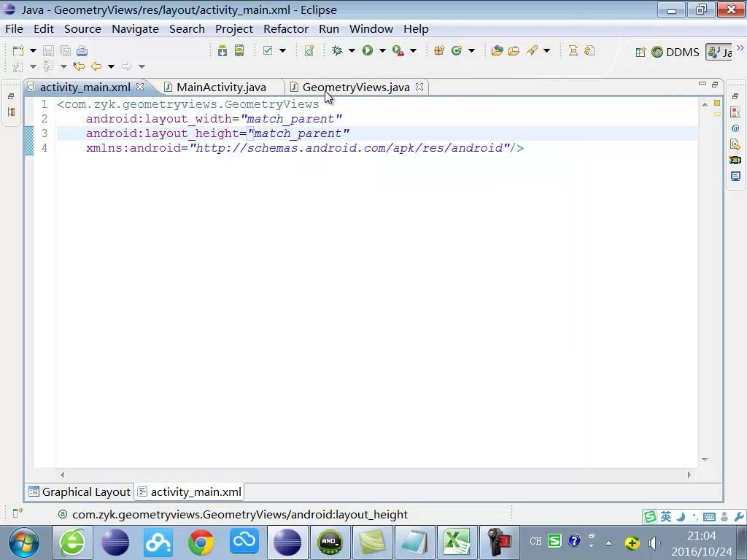Click the editor's horizontal scrollbar
The height and width of the screenshot is (560, 747).
point(375,475)
